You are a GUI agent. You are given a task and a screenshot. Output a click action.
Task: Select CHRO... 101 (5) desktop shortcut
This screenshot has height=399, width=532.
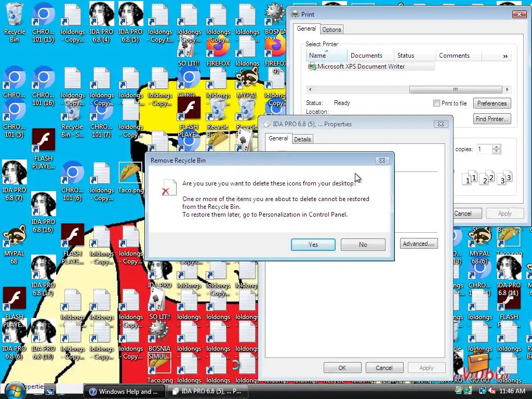[14, 118]
